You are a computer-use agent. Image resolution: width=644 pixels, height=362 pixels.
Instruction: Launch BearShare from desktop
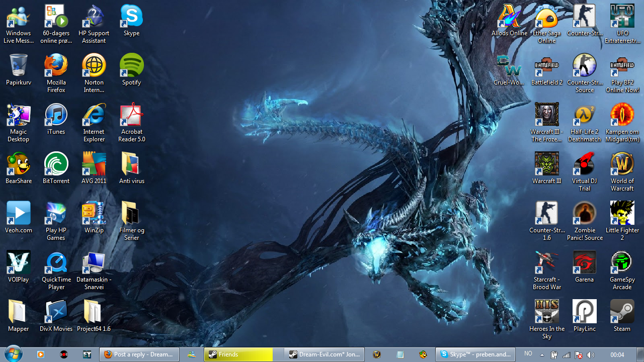[19, 164]
